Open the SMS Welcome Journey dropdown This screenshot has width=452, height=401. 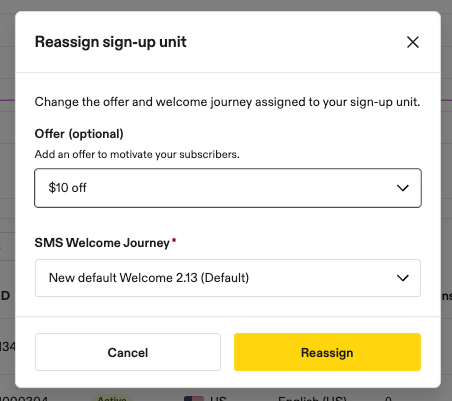pos(228,278)
